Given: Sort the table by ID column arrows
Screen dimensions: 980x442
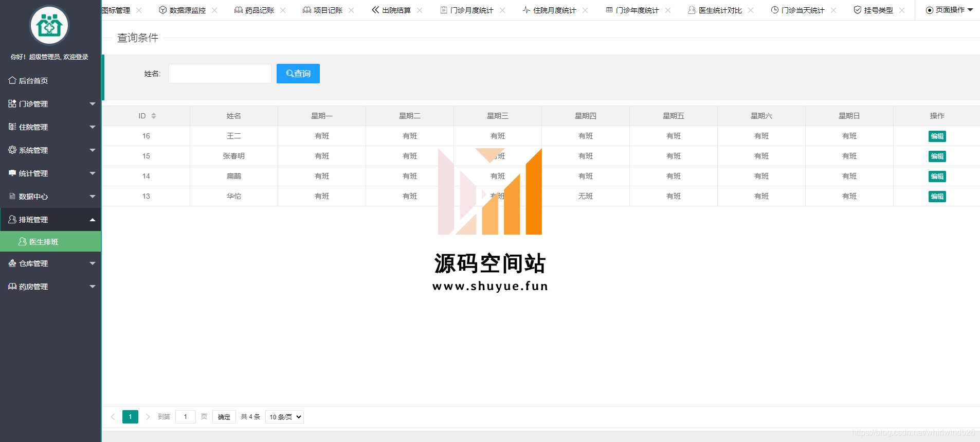Looking at the screenshot, I should (x=154, y=116).
